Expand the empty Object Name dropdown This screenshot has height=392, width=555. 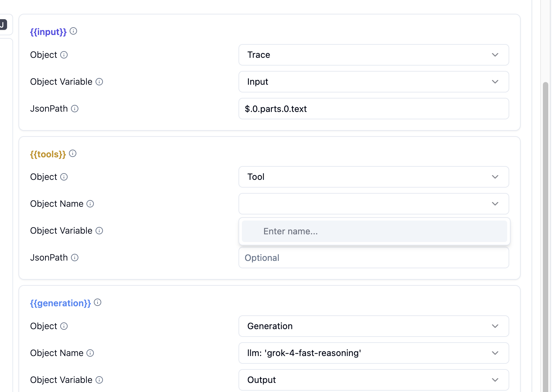click(x=373, y=204)
